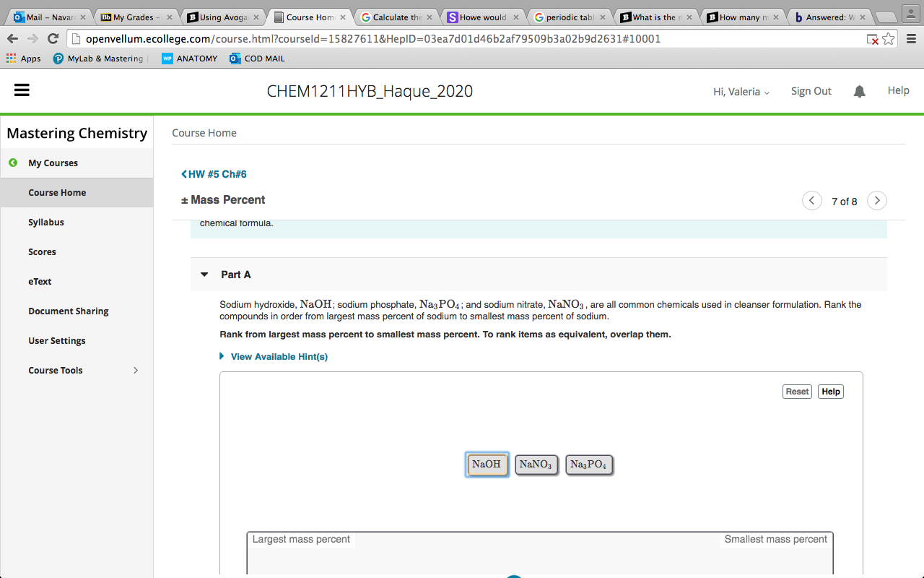924x578 pixels.
Task: Open MyLab & Mastering bookmark
Action: click(x=99, y=59)
